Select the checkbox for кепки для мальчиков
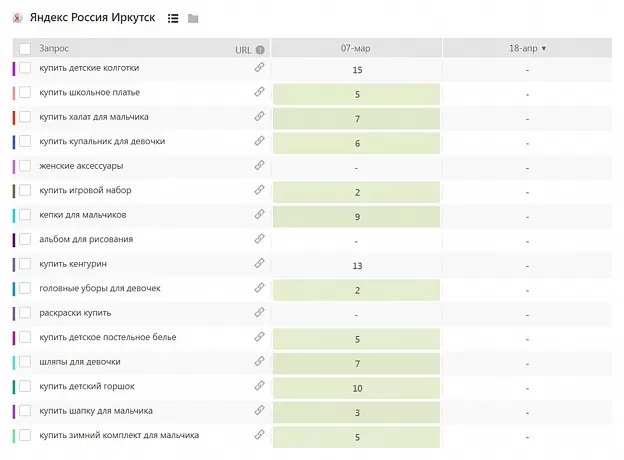Image resolution: width=624 pixels, height=460 pixels. pyautogui.click(x=25, y=216)
